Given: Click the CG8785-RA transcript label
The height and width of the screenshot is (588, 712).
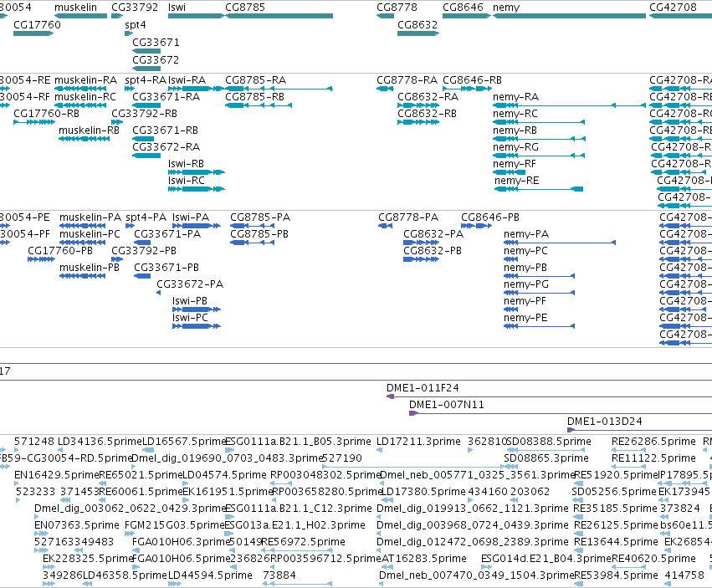Looking at the screenshot, I should pos(256,80).
